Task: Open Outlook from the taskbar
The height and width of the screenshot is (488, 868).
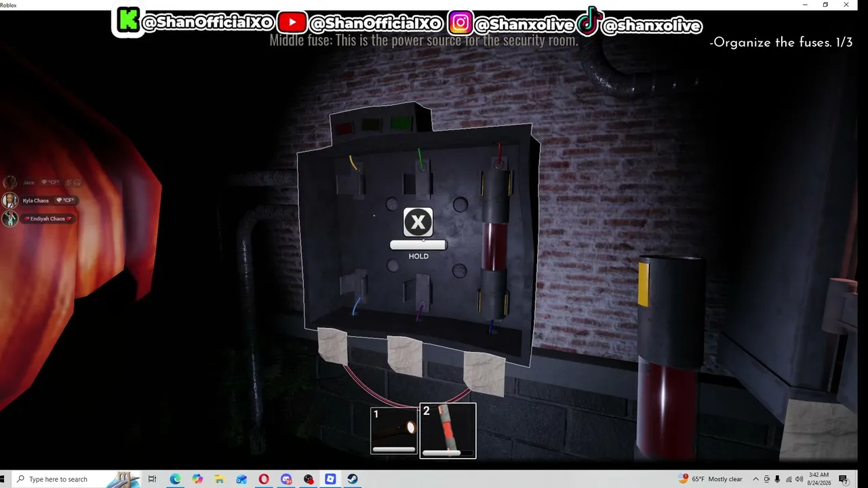Action: 242,479
